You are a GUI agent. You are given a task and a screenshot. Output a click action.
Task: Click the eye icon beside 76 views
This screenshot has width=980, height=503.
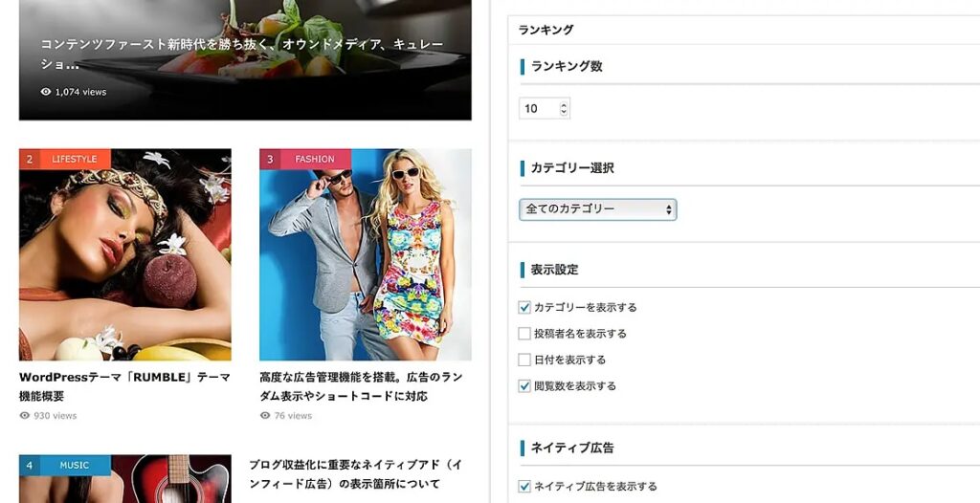[x=265, y=416]
